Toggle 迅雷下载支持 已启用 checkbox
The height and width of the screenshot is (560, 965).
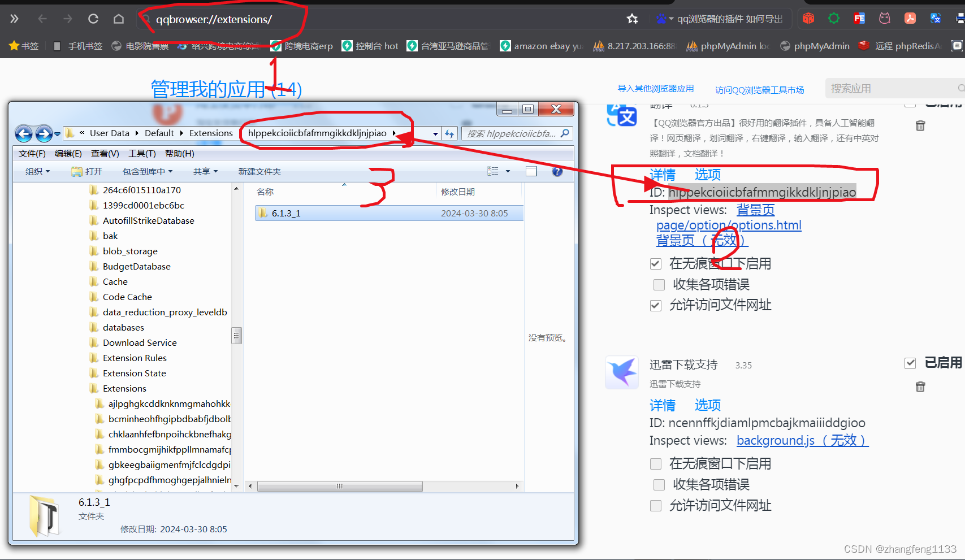(x=910, y=363)
